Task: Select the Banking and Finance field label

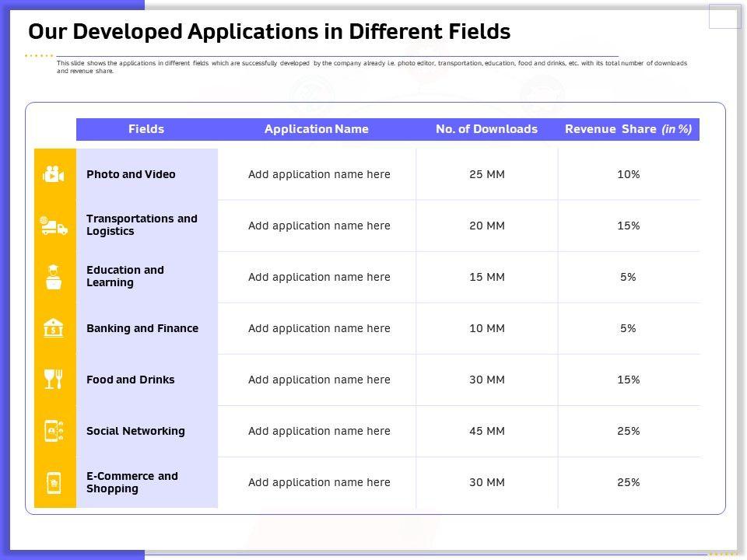Action: (x=142, y=328)
